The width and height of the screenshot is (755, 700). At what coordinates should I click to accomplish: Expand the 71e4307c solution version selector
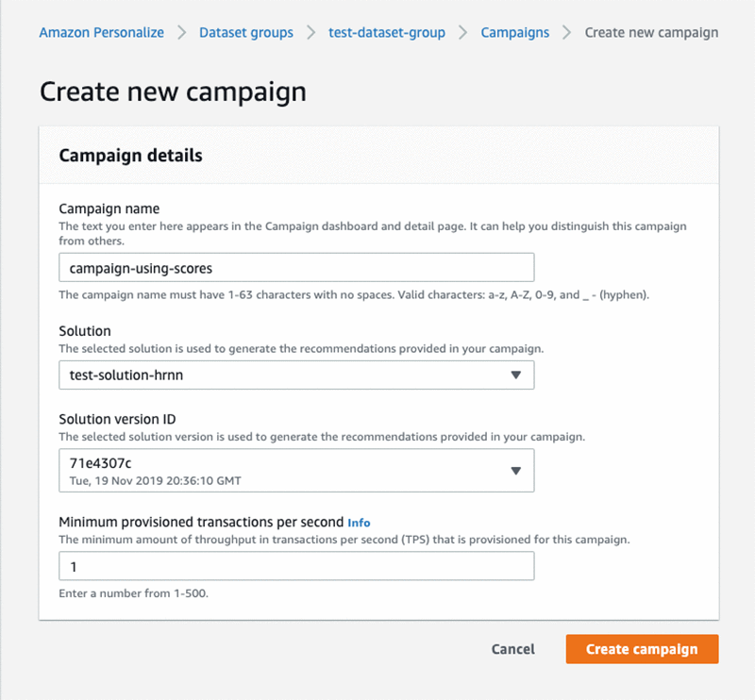point(296,471)
